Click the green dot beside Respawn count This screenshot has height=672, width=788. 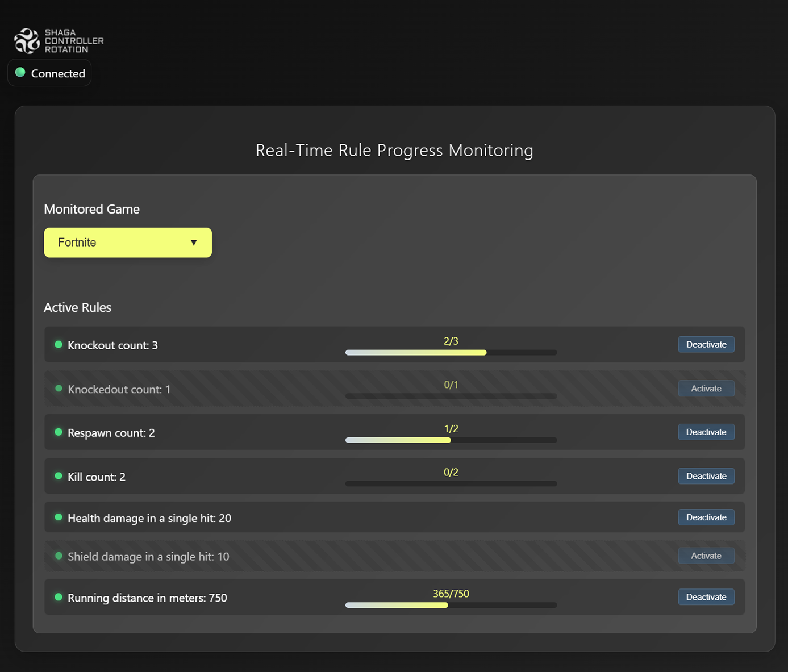[x=59, y=432]
